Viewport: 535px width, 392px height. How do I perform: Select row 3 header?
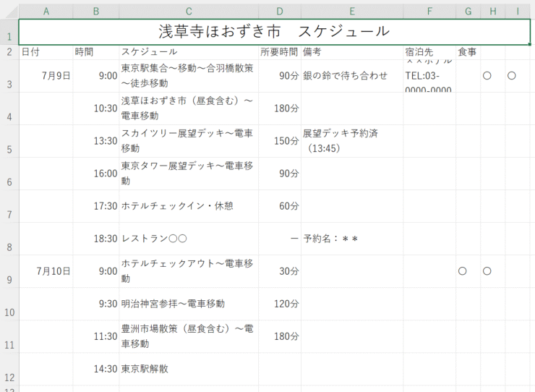click(9, 76)
